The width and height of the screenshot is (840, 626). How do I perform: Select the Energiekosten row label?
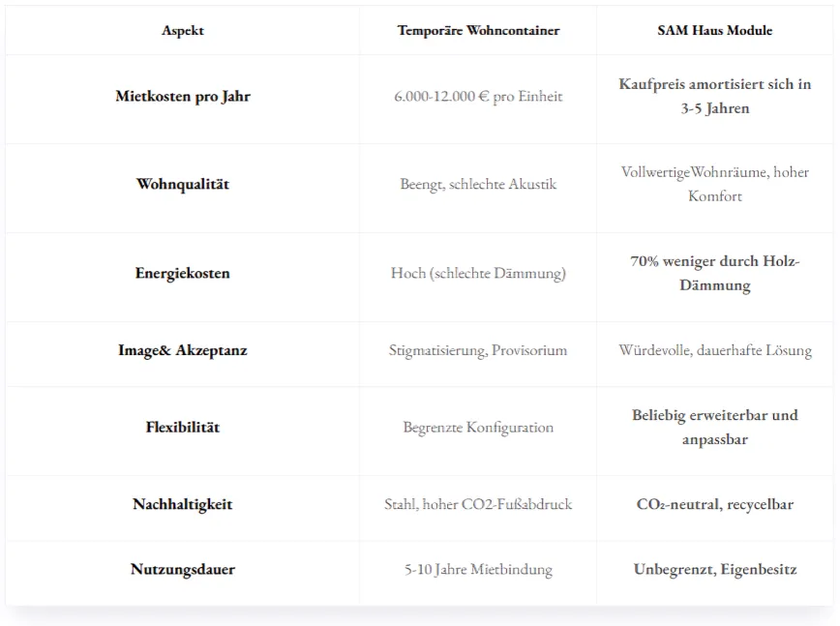pos(183,273)
